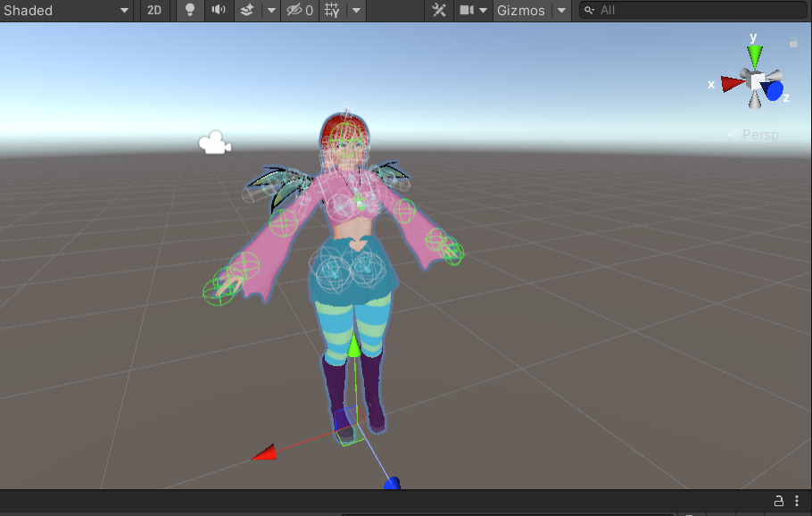Open the Shaded draw mode dropdown
This screenshot has width=812, height=516.
tap(65, 11)
